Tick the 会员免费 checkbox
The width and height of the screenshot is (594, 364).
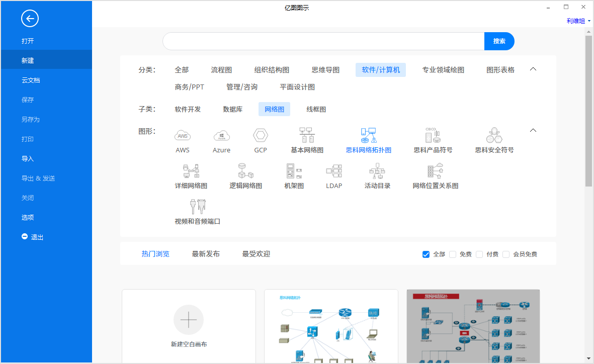(506, 254)
